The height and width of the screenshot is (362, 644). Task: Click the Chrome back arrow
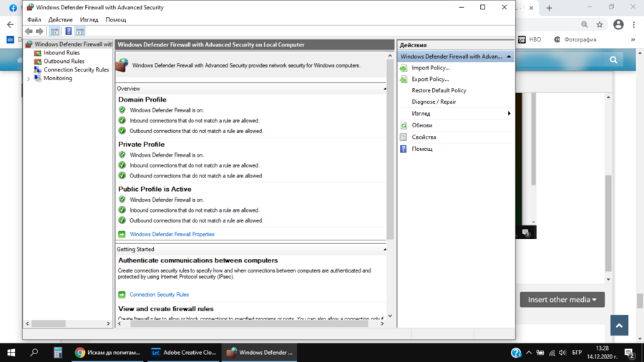point(10,24)
